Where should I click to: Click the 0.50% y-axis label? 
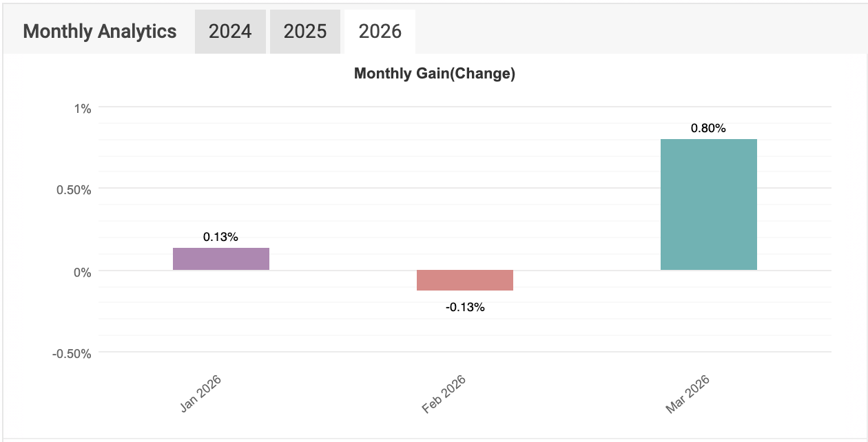(73, 189)
